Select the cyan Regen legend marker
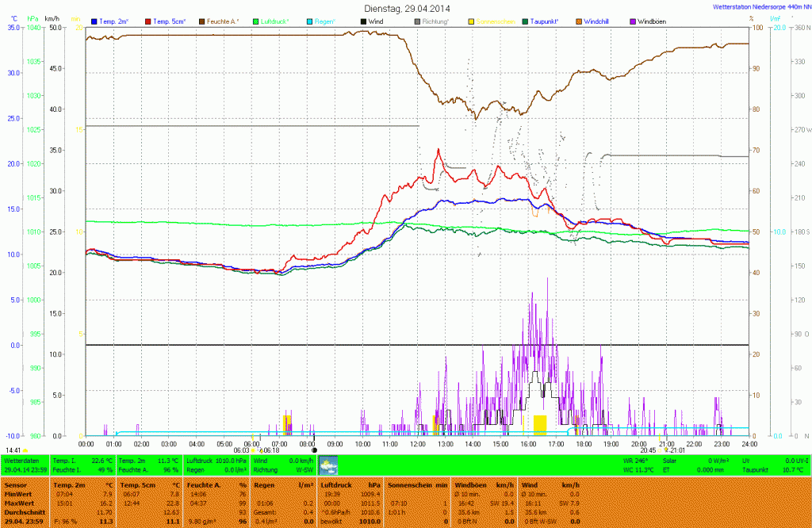This screenshot has height=528, width=812. pyautogui.click(x=310, y=21)
